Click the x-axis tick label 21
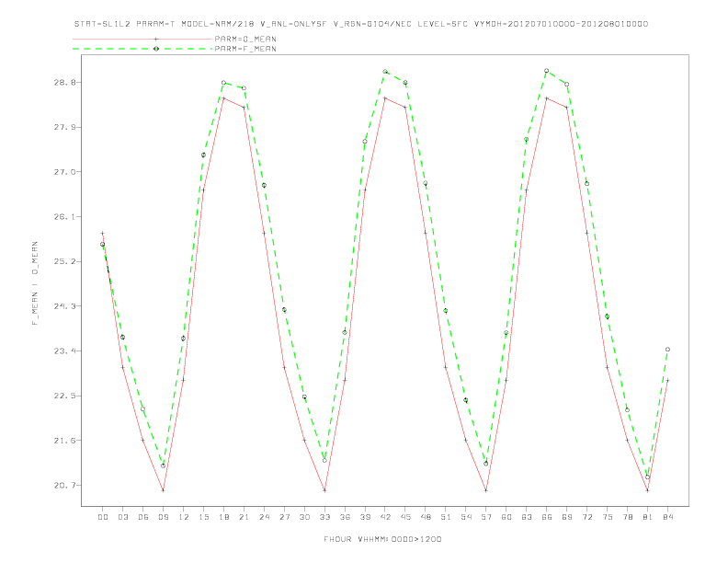The width and height of the screenshot is (728, 563). [x=245, y=517]
